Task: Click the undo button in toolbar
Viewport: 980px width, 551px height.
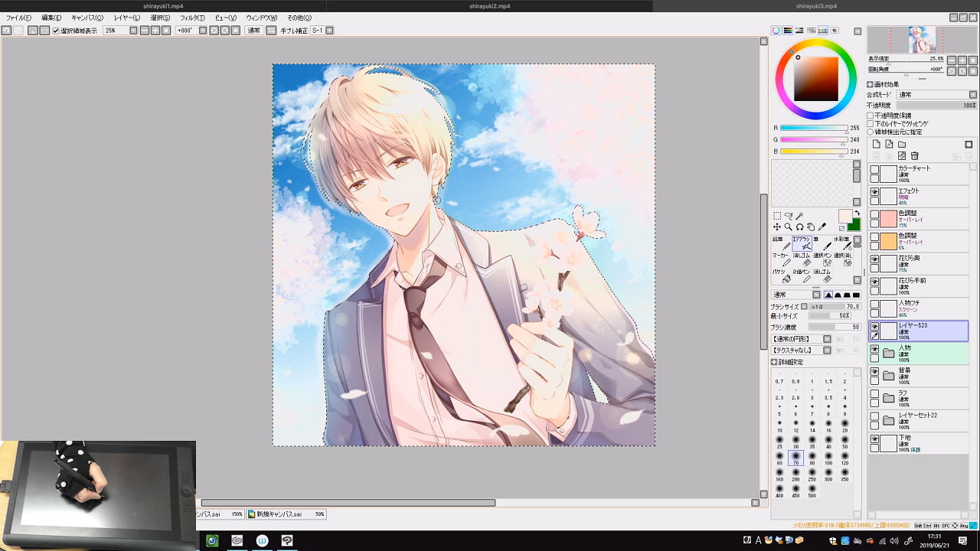Action: (x=6, y=31)
